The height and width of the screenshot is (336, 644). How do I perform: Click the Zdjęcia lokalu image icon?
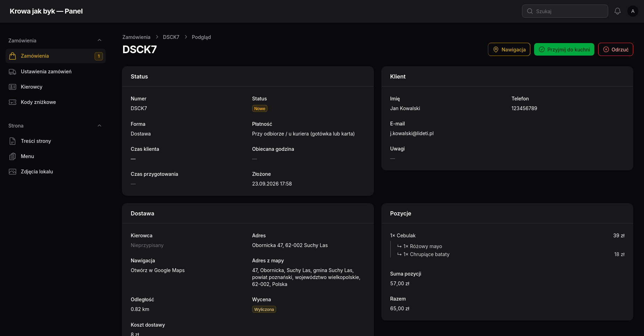(x=13, y=172)
